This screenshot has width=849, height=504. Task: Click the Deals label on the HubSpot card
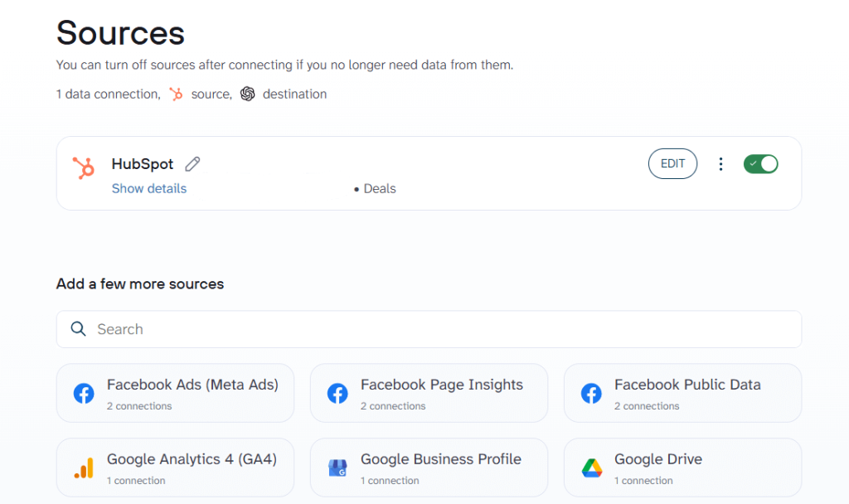pyautogui.click(x=379, y=188)
